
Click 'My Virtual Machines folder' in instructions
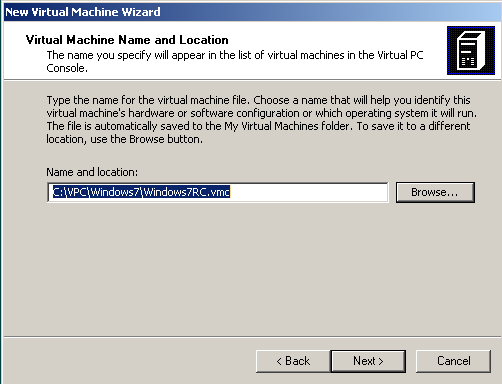pos(287,126)
